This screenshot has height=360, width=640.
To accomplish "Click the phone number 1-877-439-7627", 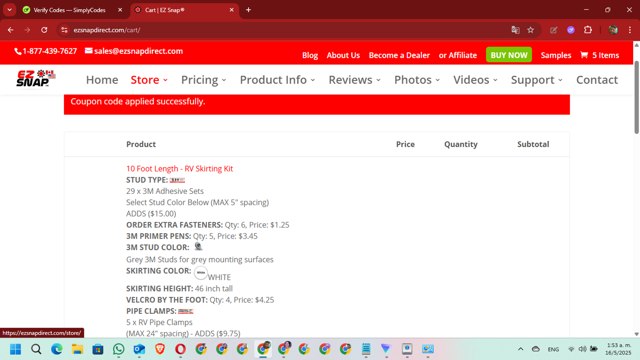I will click(50, 51).
